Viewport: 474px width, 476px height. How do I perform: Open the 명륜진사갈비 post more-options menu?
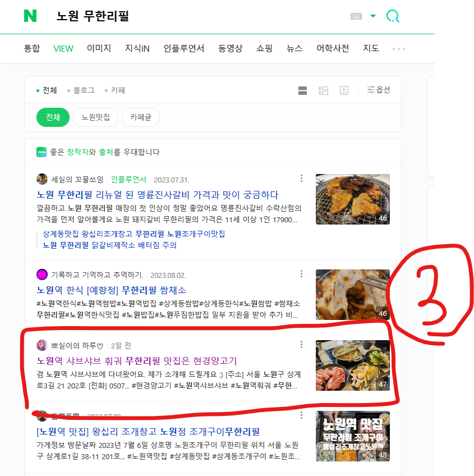point(301,178)
